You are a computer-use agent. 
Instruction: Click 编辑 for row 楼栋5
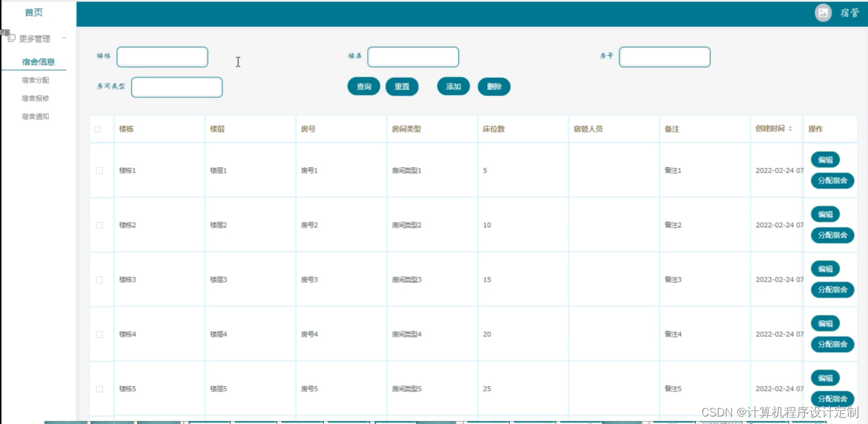825,378
